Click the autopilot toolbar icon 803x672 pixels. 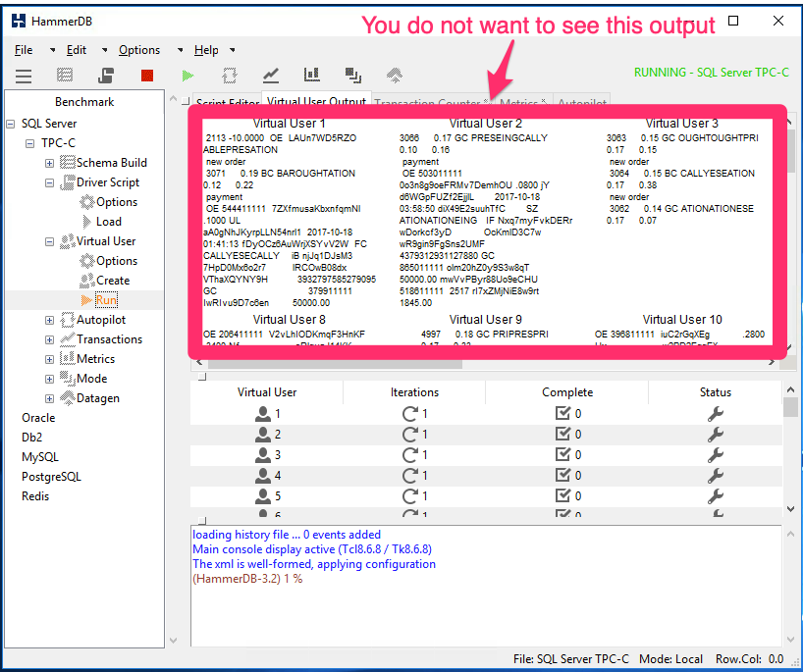230,76
